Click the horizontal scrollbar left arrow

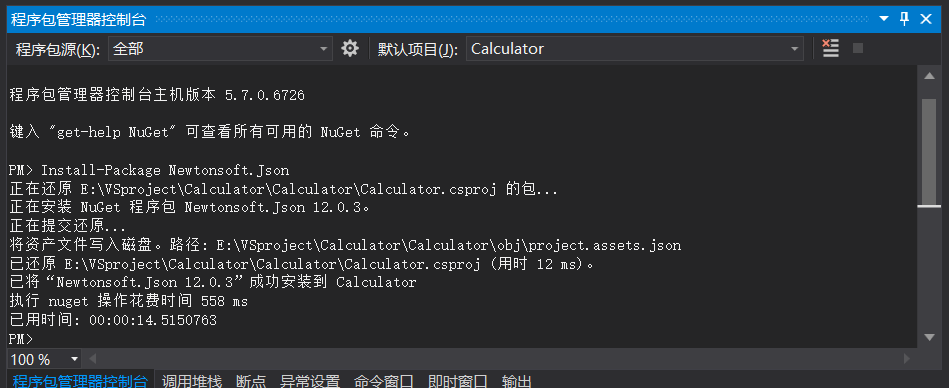(92, 359)
